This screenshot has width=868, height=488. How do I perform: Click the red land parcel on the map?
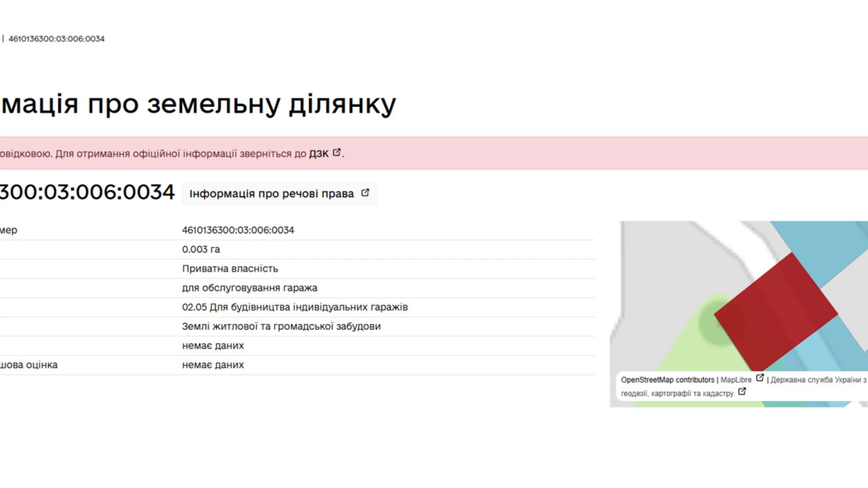pyautogui.click(x=776, y=312)
